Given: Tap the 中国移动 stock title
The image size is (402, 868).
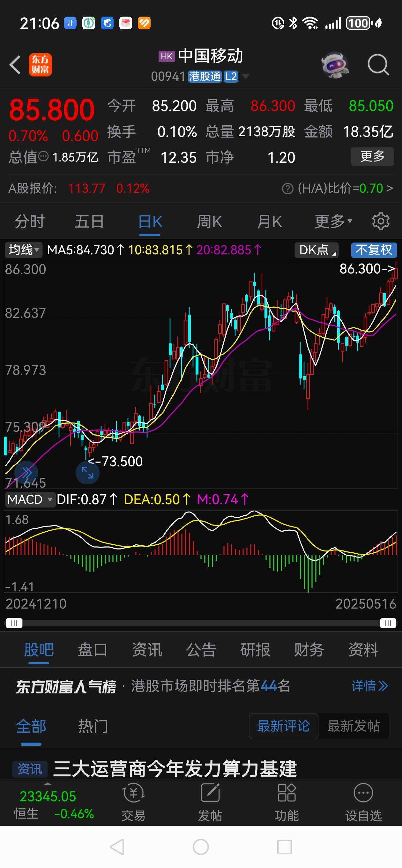Looking at the screenshot, I should point(210,56).
